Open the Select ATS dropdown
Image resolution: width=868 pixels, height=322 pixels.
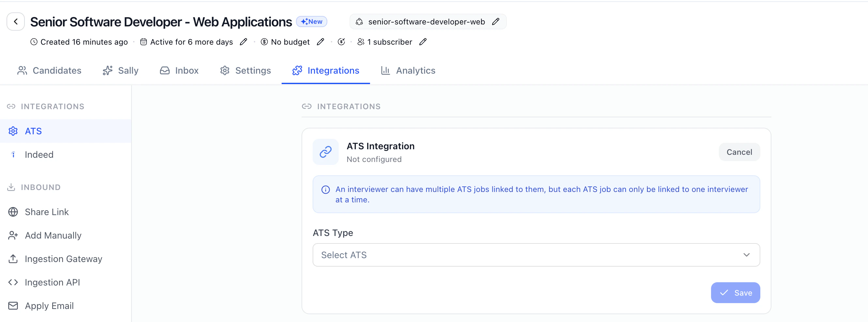pyautogui.click(x=536, y=255)
